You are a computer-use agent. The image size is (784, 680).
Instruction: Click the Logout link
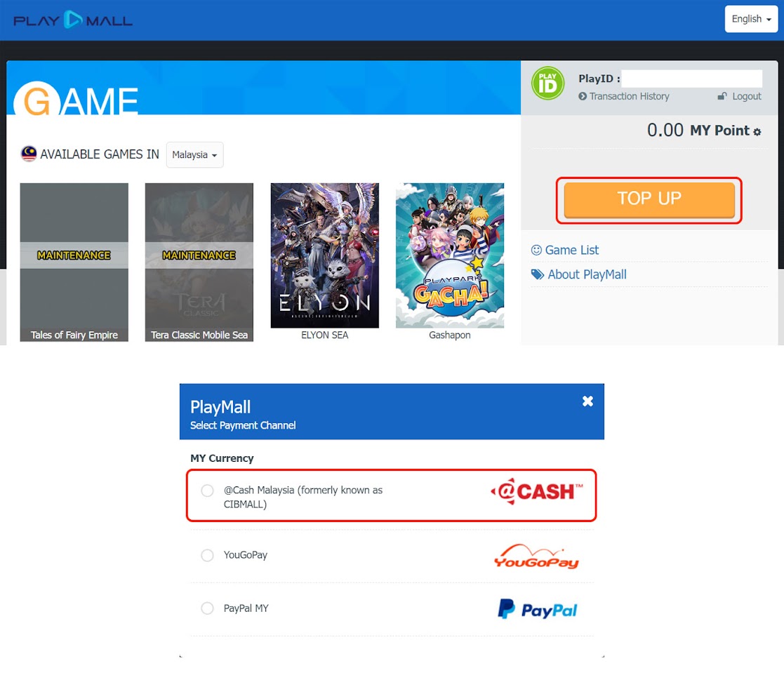pyautogui.click(x=747, y=96)
